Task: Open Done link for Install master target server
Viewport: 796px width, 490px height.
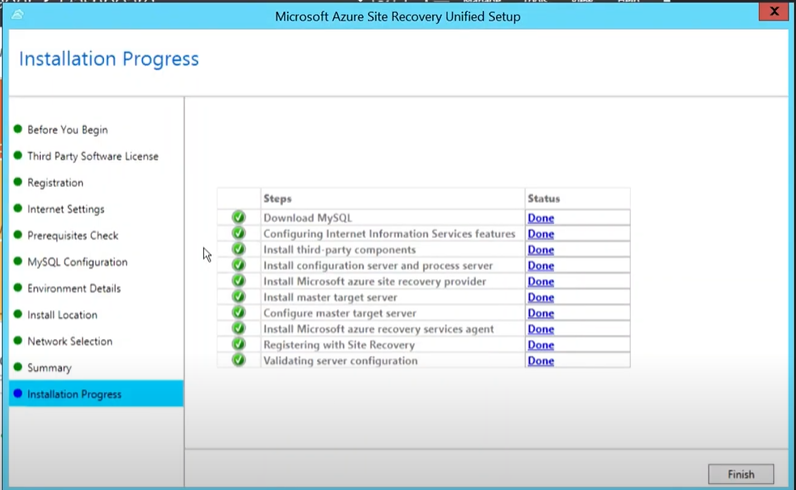Action: [x=541, y=297]
